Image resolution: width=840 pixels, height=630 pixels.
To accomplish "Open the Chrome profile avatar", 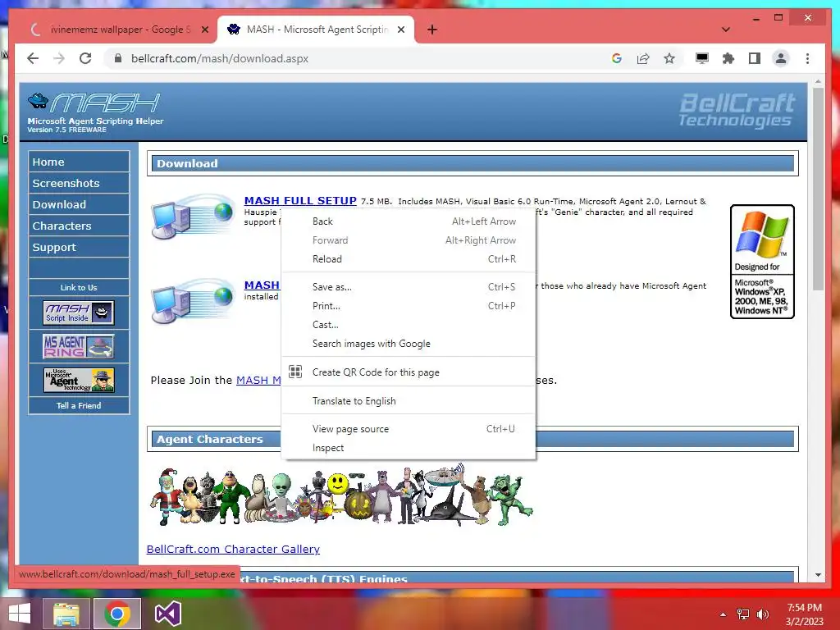I will (x=781, y=58).
